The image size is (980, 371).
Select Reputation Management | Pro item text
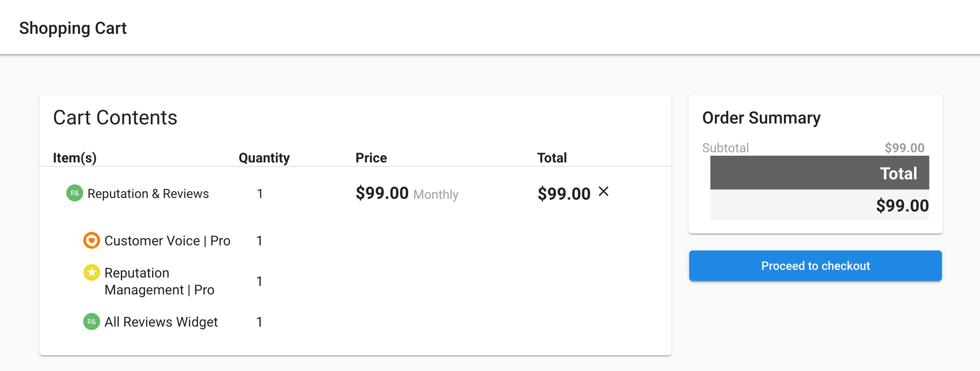(x=159, y=281)
